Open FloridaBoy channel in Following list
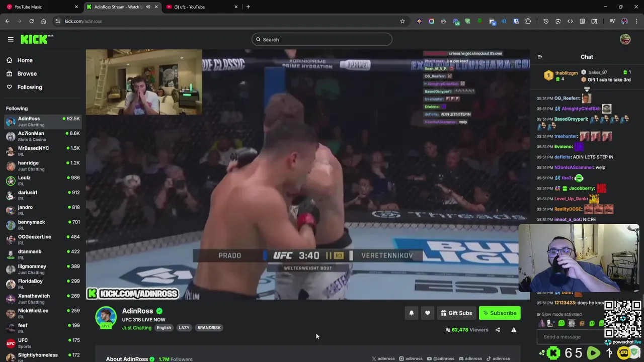 pyautogui.click(x=43, y=284)
